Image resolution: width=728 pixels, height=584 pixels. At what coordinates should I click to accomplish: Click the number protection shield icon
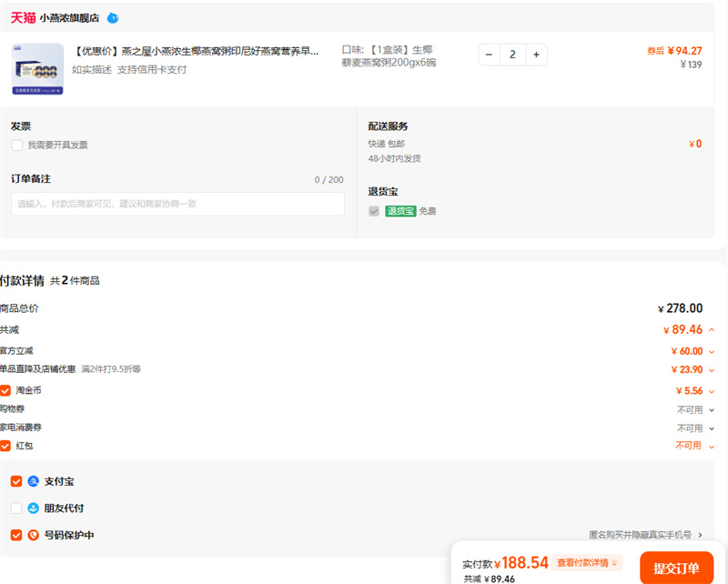point(34,536)
